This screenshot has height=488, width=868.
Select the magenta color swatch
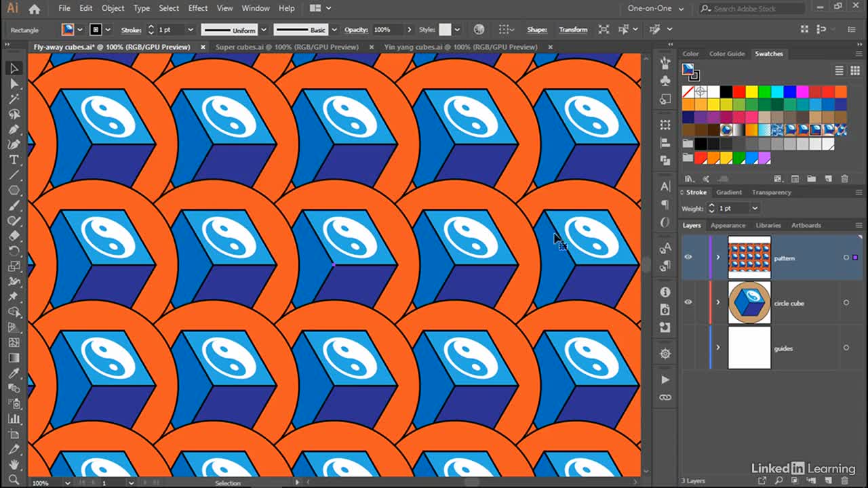[803, 91]
